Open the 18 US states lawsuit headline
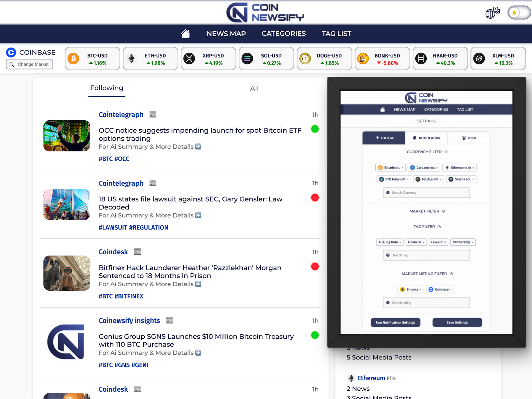This screenshot has width=532, height=399. pyautogui.click(x=191, y=203)
